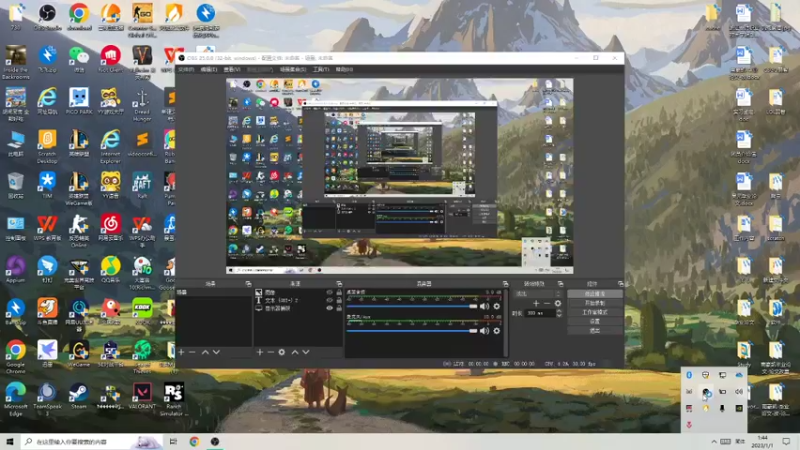Image resolution: width=800 pixels, height=450 pixels.
Task: Add a new scene with plus icon
Action: point(181,352)
